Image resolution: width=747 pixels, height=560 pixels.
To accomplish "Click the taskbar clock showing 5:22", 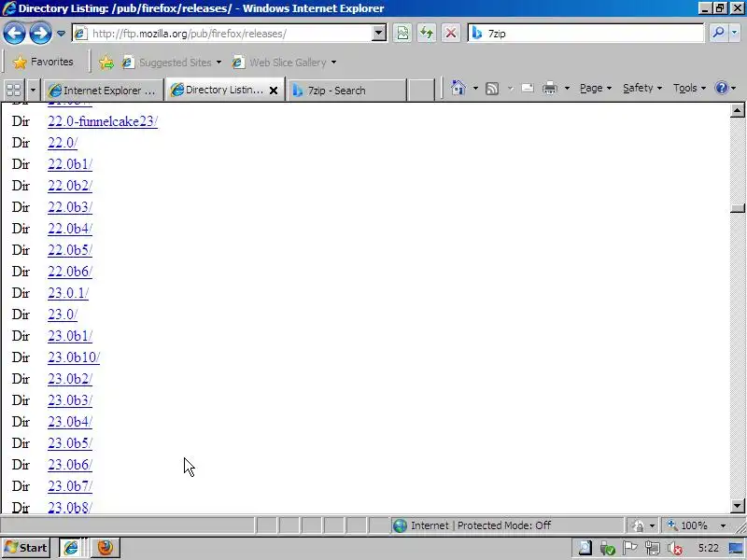I will [x=709, y=548].
